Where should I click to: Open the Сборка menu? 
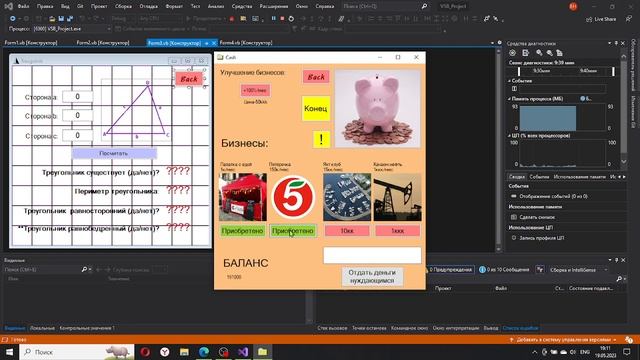tap(123, 6)
